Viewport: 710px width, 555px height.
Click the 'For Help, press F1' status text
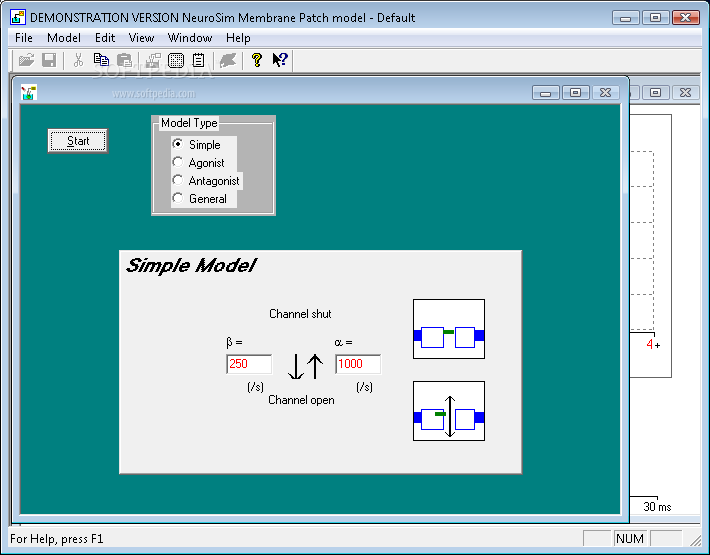57,539
